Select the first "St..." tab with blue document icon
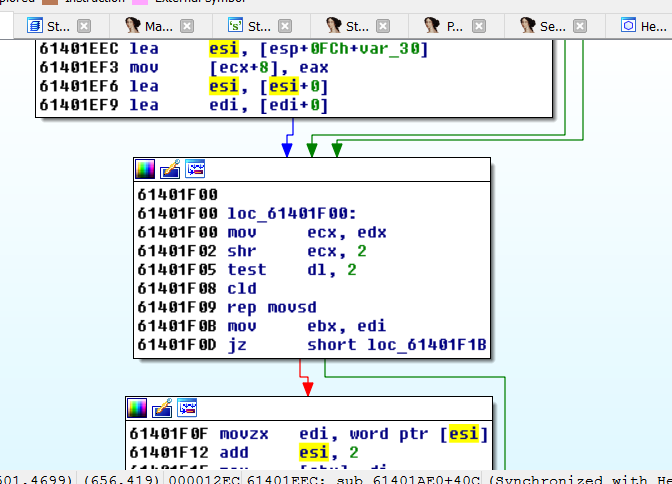This screenshot has width=672, height=484. 48,27
